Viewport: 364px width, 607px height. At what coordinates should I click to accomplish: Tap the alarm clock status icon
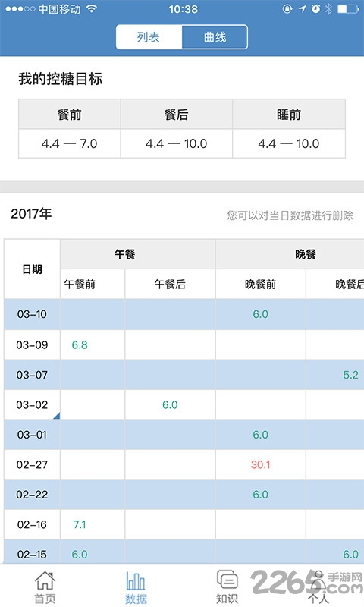[x=316, y=9]
